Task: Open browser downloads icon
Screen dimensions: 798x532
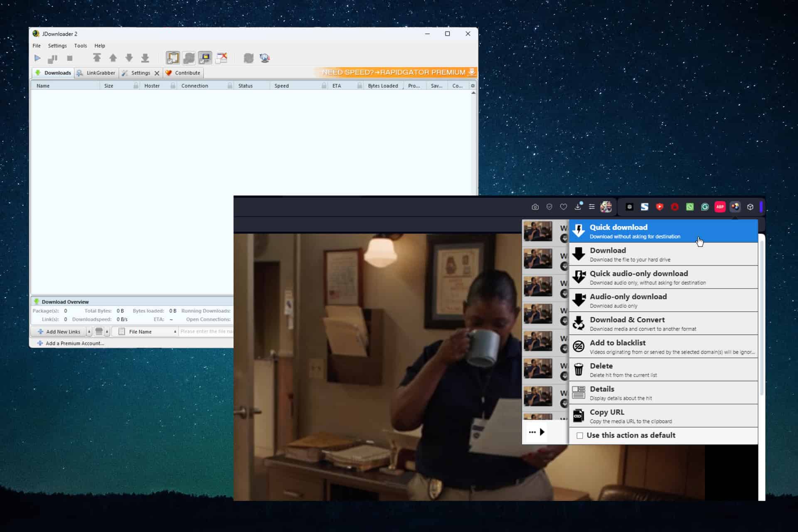Action: tap(578, 206)
